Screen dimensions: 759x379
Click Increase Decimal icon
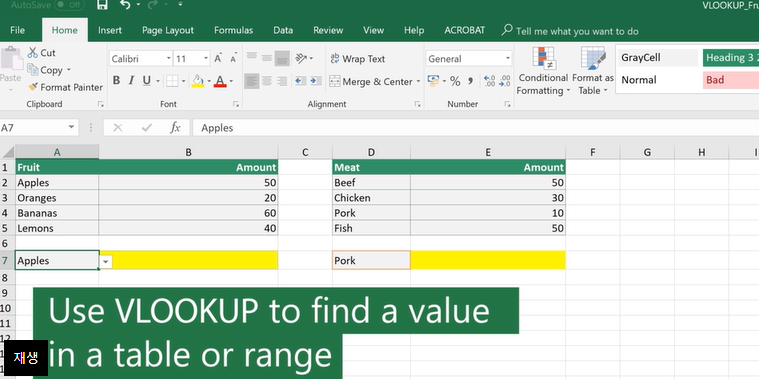pyautogui.click(x=489, y=81)
